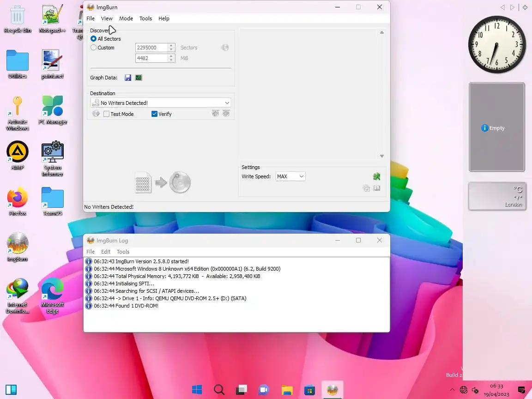Screen dimensions: 532x399
Task: Click the Windows Start button
Action: pos(197,389)
